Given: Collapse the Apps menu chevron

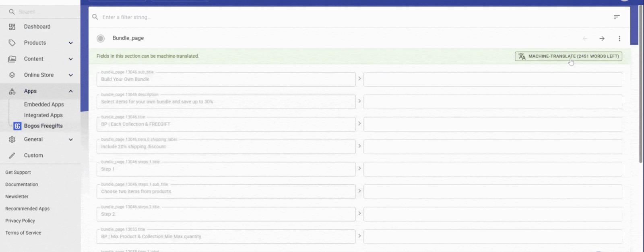Looking at the screenshot, I should [71, 91].
